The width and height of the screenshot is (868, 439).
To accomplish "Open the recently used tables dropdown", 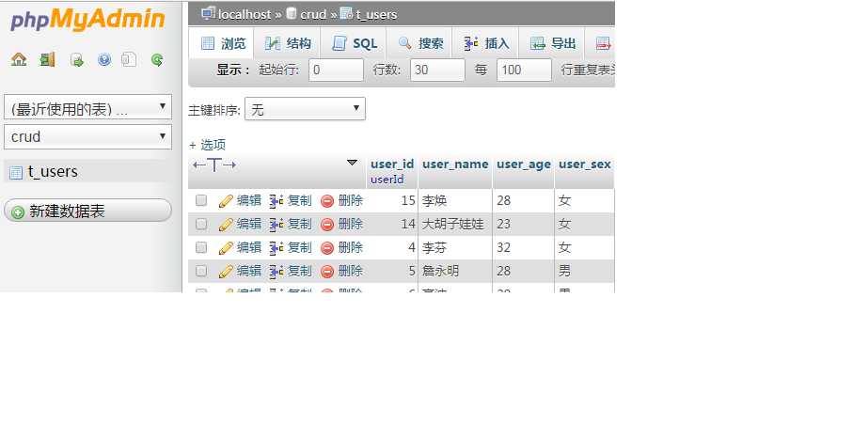I will click(x=88, y=107).
